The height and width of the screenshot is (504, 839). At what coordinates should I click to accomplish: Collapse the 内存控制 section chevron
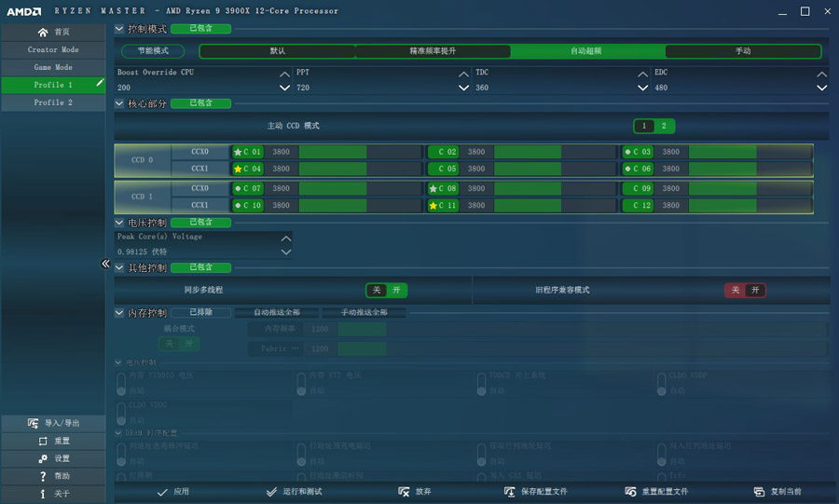click(119, 313)
